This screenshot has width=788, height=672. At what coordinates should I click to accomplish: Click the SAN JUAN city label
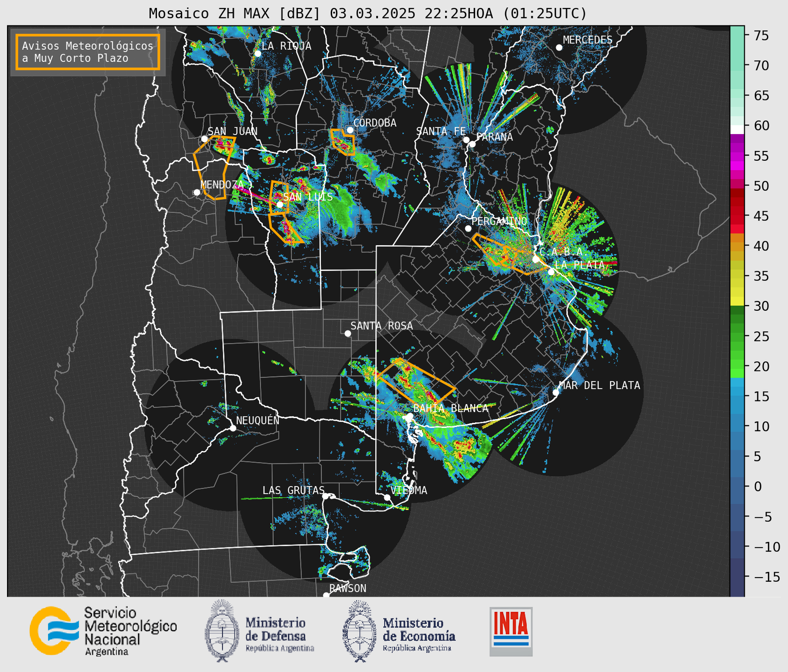pos(233,131)
